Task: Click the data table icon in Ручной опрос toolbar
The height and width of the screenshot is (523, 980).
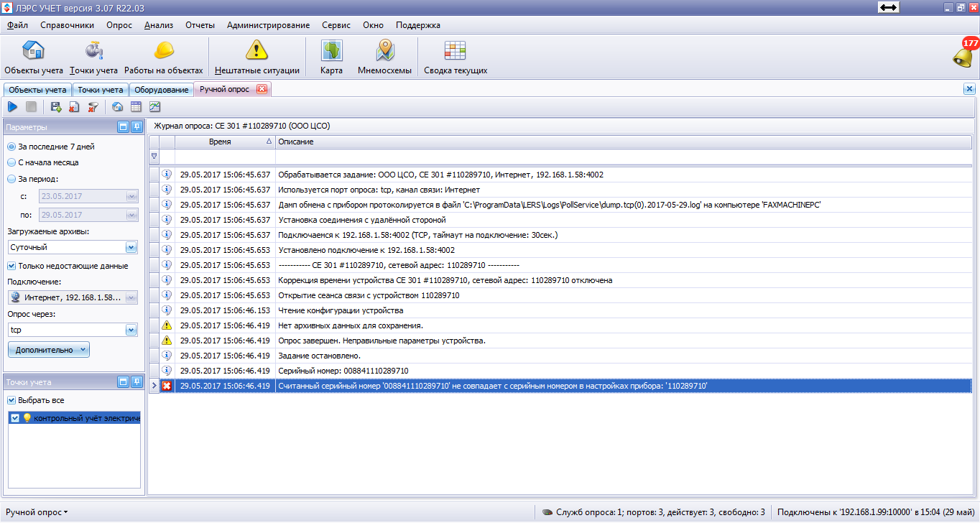Action: click(136, 107)
